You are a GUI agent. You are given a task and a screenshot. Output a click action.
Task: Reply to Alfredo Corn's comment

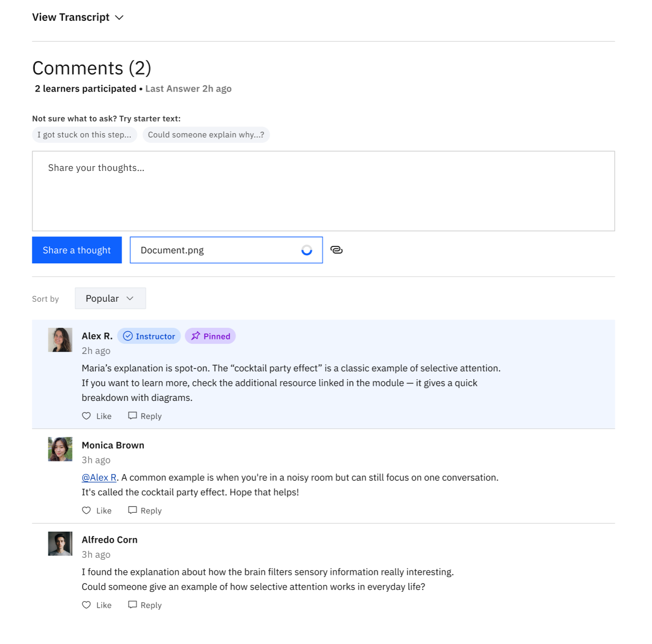click(145, 605)
